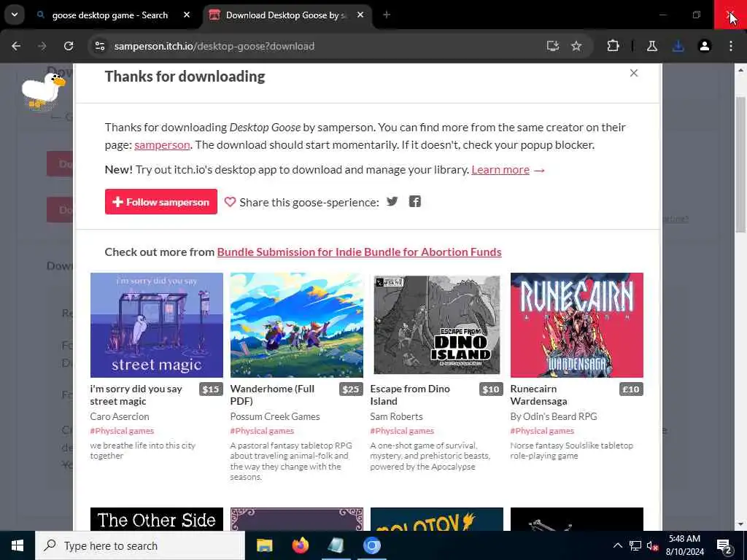Close the Thanks for downloading dialog
The width and height of the screenshot is (747, 560).
634,73
